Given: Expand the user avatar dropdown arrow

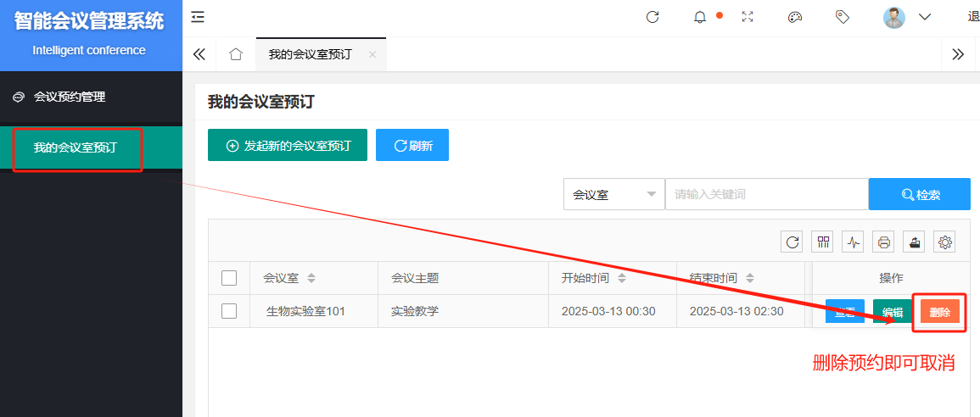Looking at the screenshot, I should (x=925, y=17).
